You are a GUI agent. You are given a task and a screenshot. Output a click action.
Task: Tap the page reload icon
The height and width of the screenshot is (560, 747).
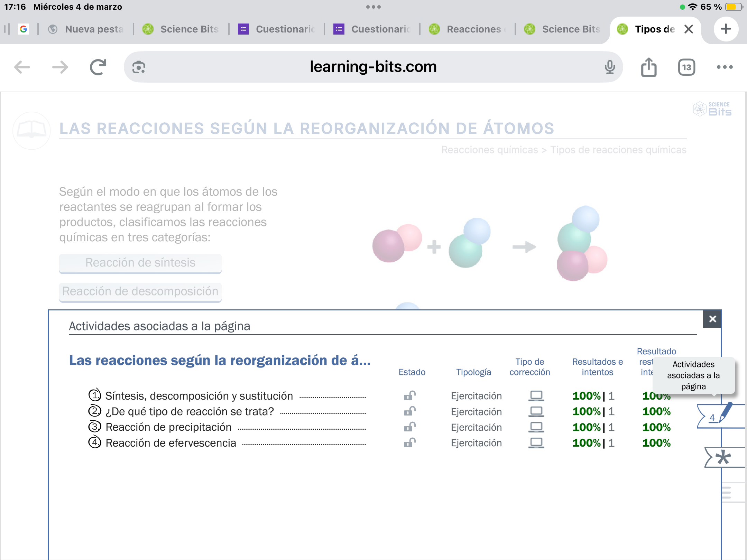[98, 67]
